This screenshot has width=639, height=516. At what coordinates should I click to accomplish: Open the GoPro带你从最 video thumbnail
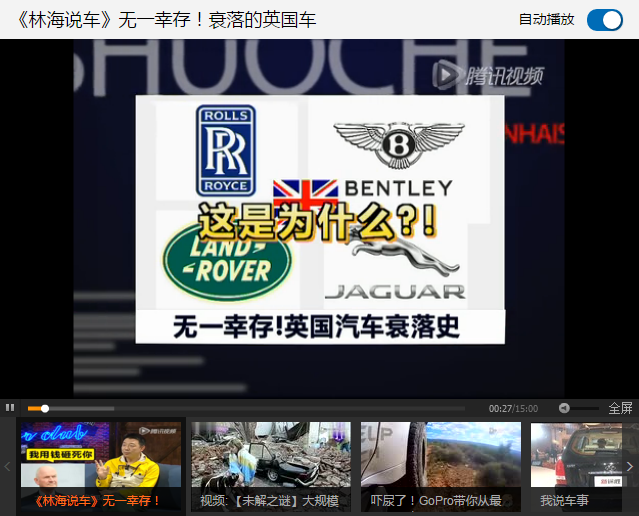pyautogui.click(x=441, y=466)
